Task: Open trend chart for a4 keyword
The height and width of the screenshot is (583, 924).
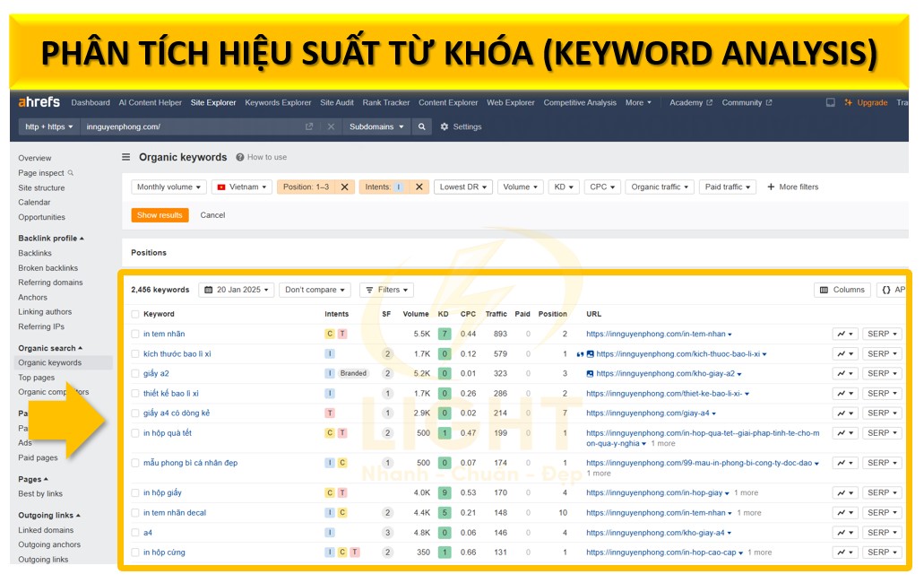Action: (845, 532)
